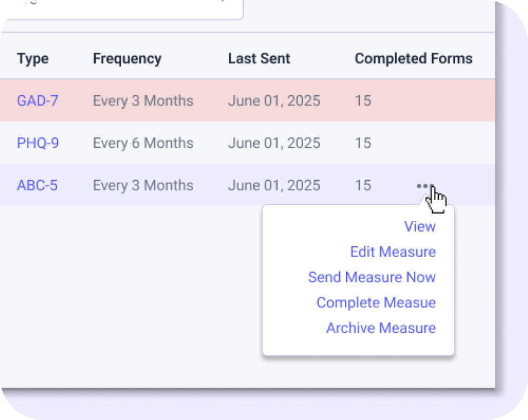The width and height of the screenshot is (528, 420).
Task: Choose Edit Measure in the popup menu
Action: [x=393, y=252]
